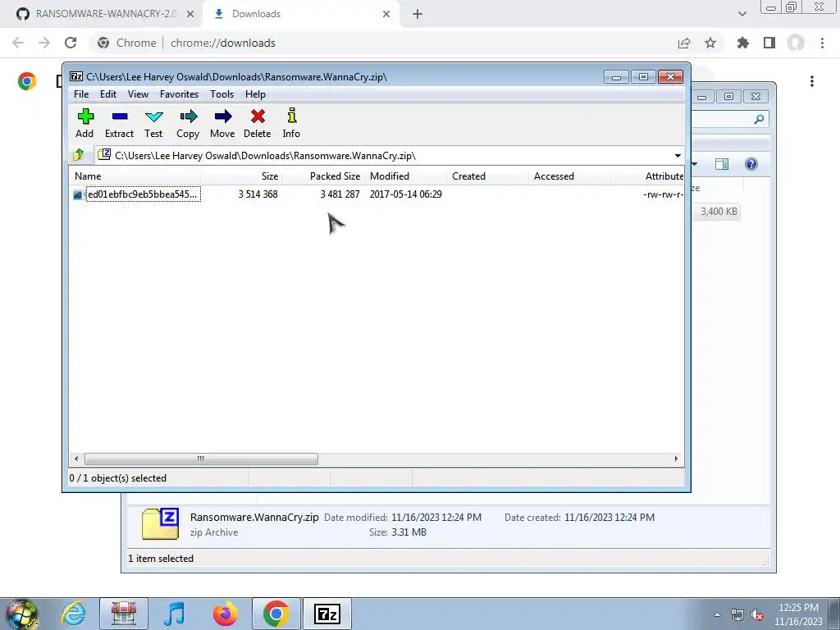Click the scroll right arrow in 7-Zip list
Image resolution: width=840 pixels, height=630 pixels.
point(676,459)
